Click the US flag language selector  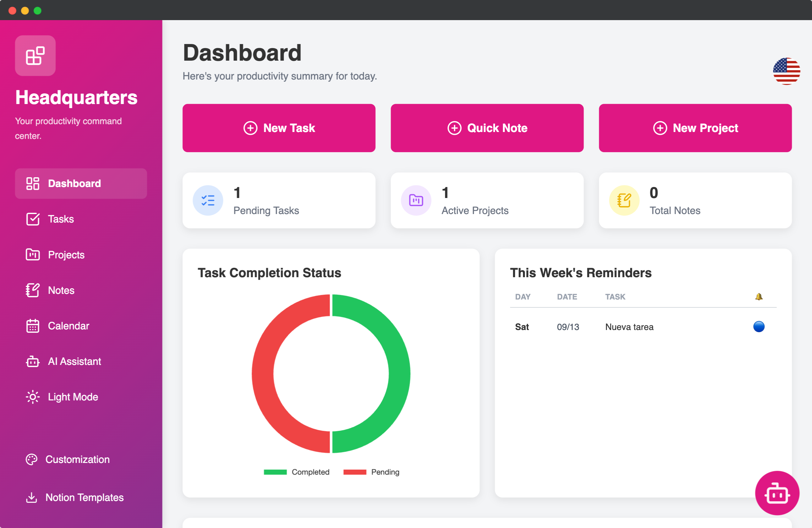pyautogui.click(x=786, y=71)
